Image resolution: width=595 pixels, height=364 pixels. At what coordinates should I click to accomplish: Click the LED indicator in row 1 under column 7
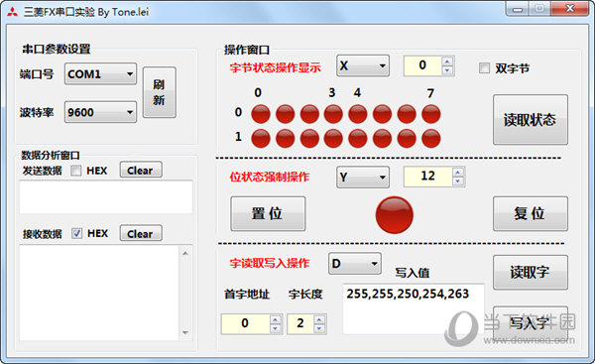[431, 138]
